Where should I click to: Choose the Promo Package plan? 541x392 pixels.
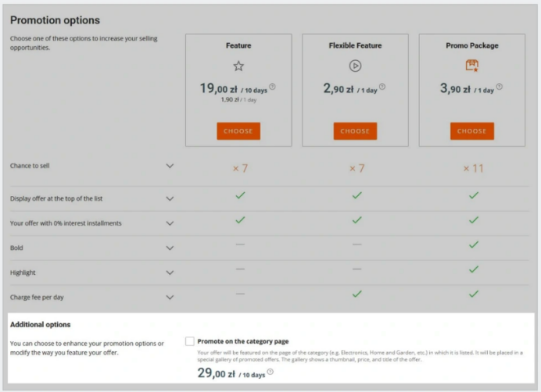471,131
